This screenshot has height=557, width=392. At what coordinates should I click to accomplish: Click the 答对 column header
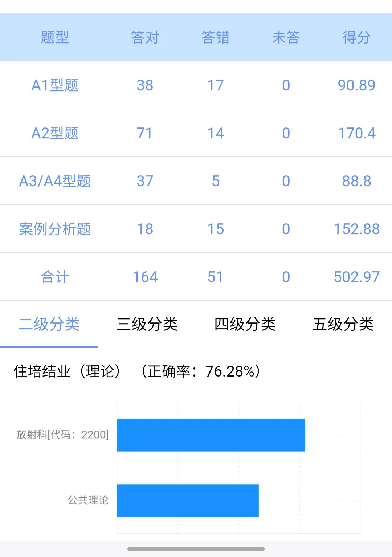pyautogui.click(x=145, y=37)
